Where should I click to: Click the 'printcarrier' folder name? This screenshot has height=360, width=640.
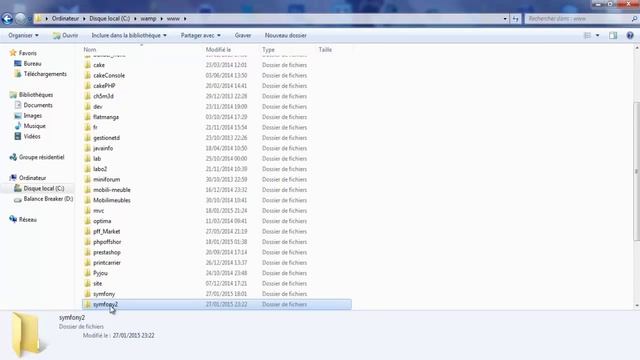[x=107, y=263]
